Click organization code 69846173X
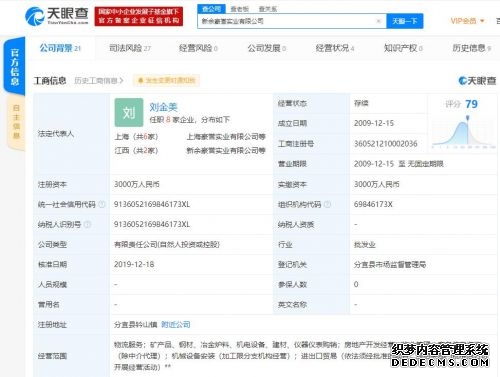This screenshot has height=377, width=500. point(373,204)
